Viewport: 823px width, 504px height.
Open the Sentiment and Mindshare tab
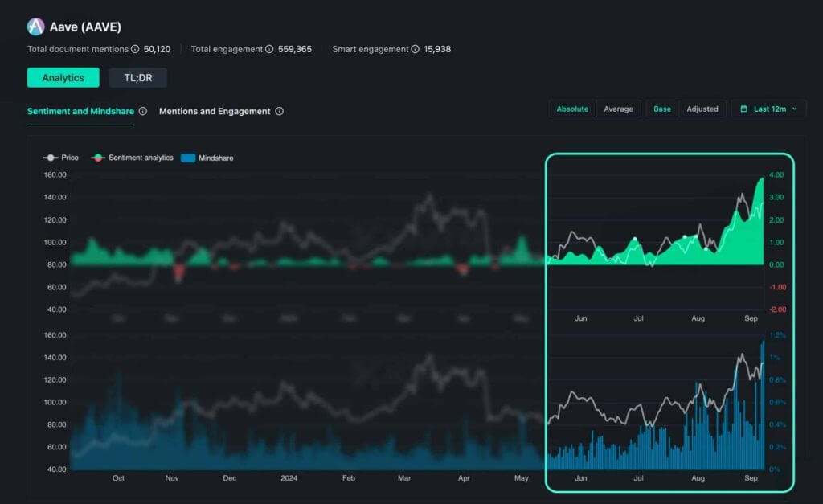(80, 112)
